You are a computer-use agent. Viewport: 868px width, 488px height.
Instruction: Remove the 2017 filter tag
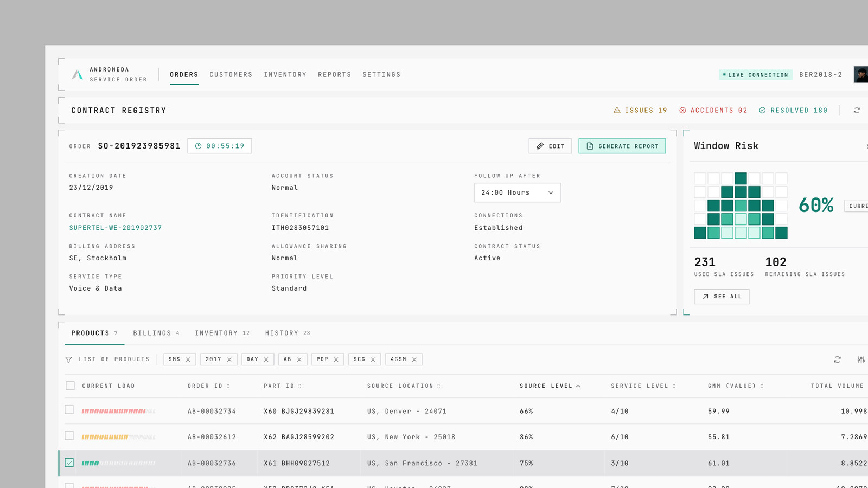point(229,359)
